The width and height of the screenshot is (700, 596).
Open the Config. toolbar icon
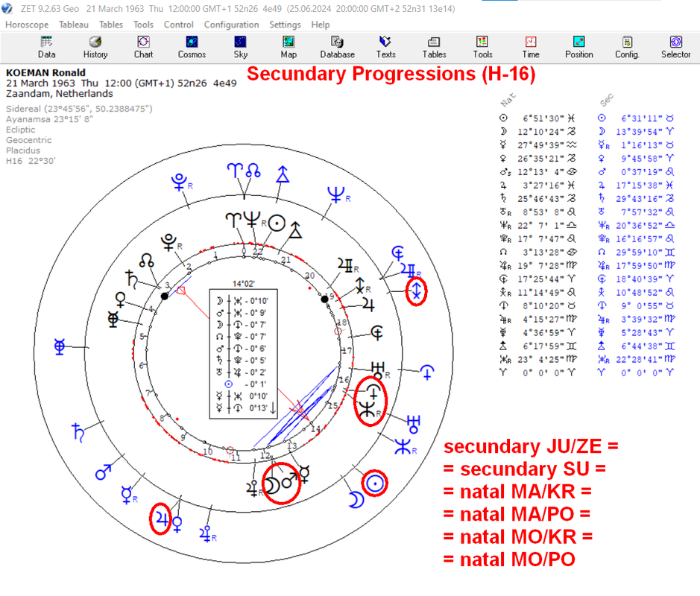[x=627, y=47]
